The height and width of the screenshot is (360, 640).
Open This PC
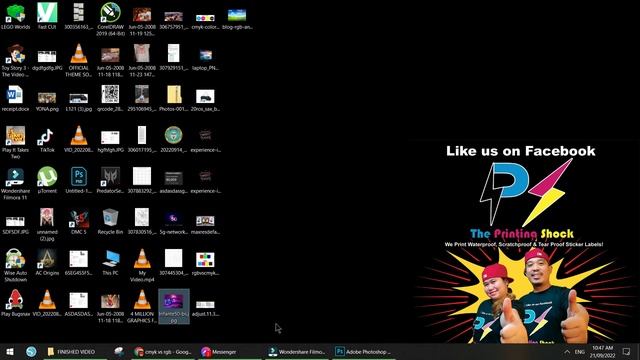click(110, 262)
